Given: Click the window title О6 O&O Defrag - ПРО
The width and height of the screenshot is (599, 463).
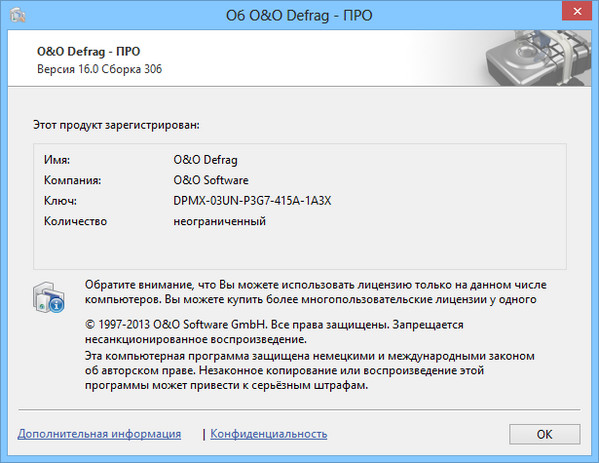Looking at the screenshot, I should coord(299,16).
